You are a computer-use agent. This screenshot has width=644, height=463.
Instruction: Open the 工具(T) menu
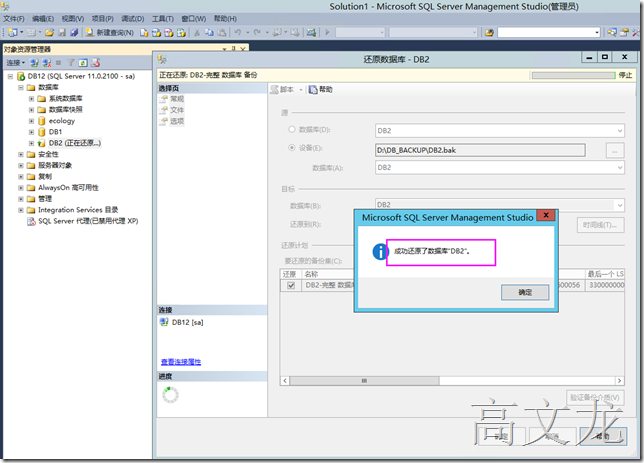(x=163, y=18)
